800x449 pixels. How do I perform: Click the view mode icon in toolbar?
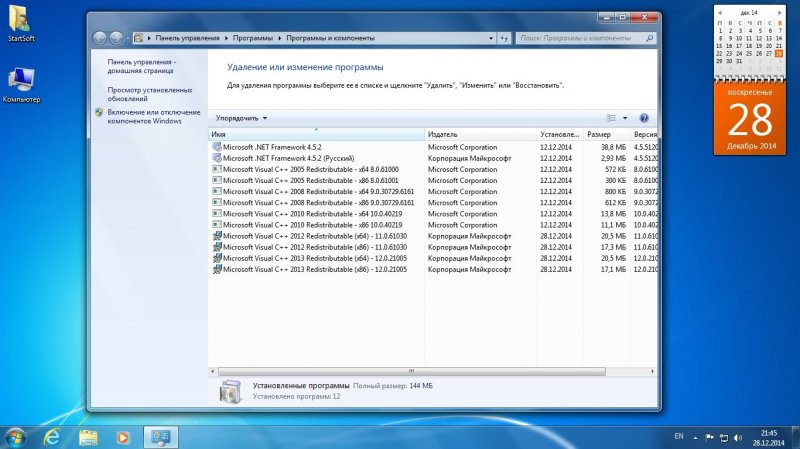[x=611, y=118]
